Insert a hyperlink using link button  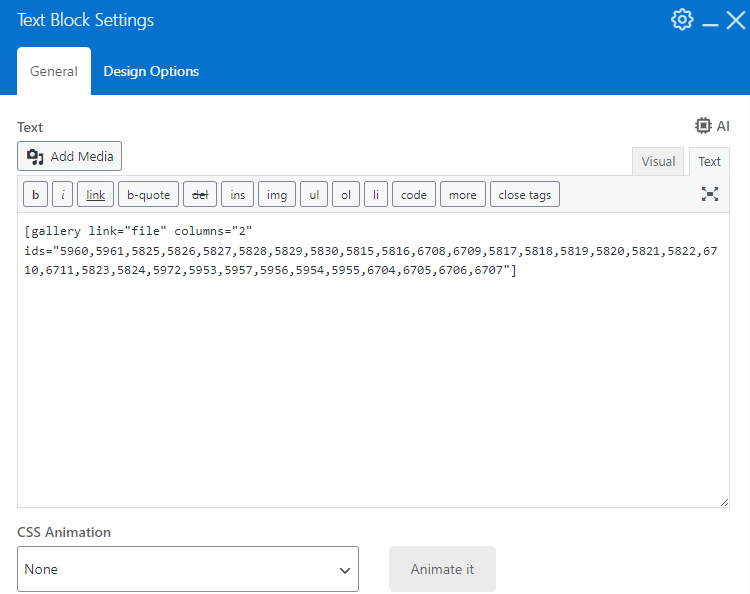[x=95, y=195]
